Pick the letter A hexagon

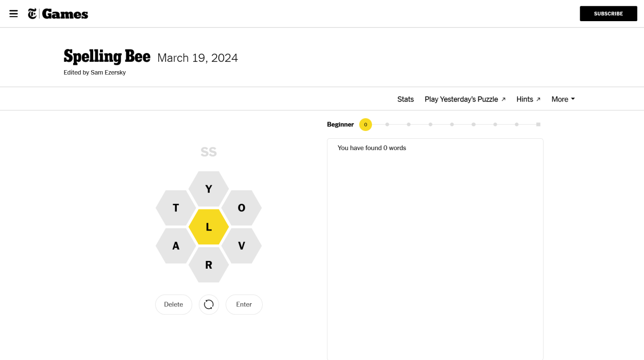[176, 246]
